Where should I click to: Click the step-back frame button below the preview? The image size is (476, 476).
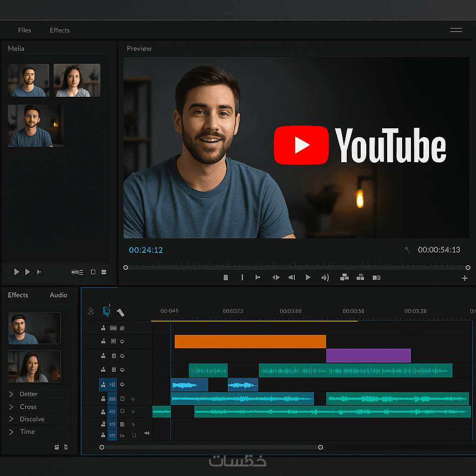point(292,278)
